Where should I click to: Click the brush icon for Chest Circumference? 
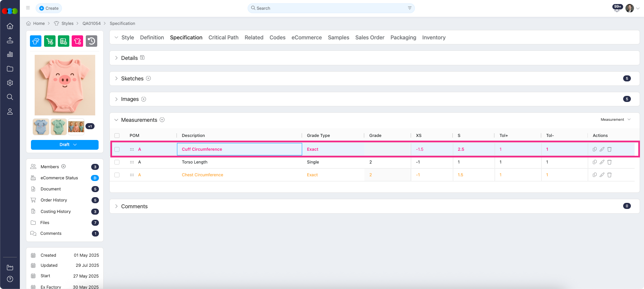(x=602, y=175)
